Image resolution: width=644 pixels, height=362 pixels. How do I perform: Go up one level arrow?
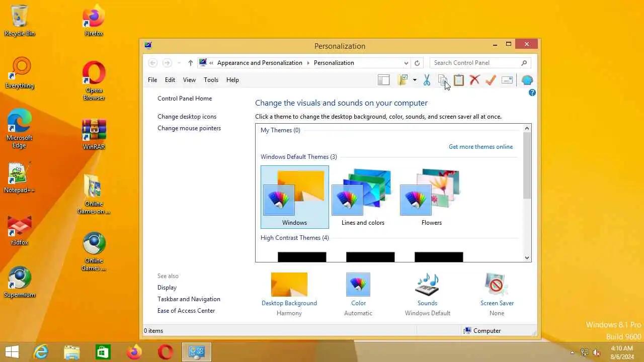point(190,63)
